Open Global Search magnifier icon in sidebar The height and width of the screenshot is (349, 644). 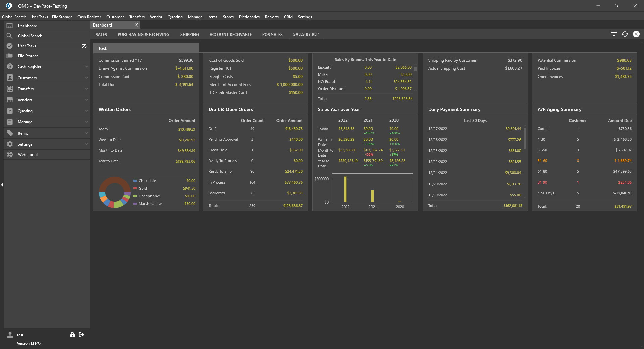10,36
